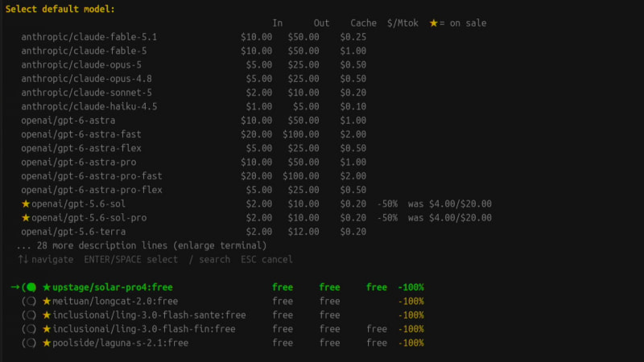
Task: Click the star before poolside/laguna-s-2.1:free
Action: pyautogui.click(x=47, y=343)
